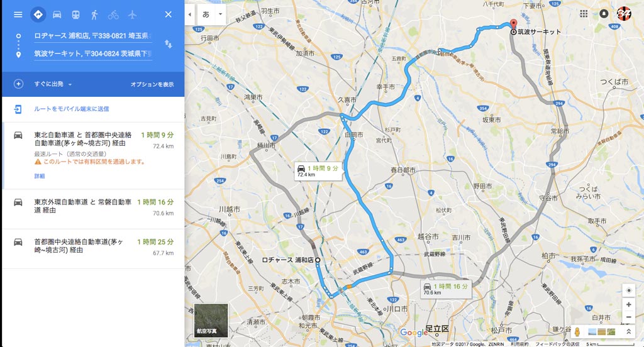Image resolution: width=644 pixels, height=347 pixels.
Task: Collapse the side panel arrow
Action: (189, 14)
